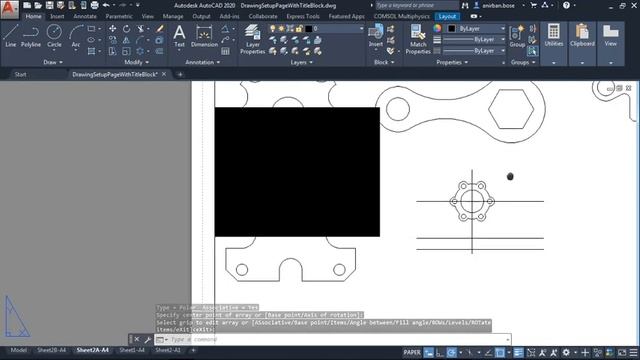This screenshot has height=360, width=640.
Task: Expand the Properties panel dropdown
Action: coord(452,62)
